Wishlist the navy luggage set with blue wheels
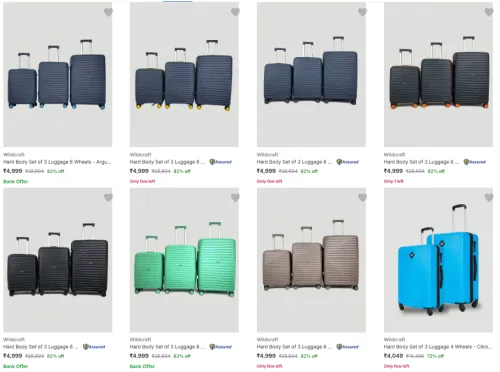This screenshot has height=372, width=500. coord(108,12)
